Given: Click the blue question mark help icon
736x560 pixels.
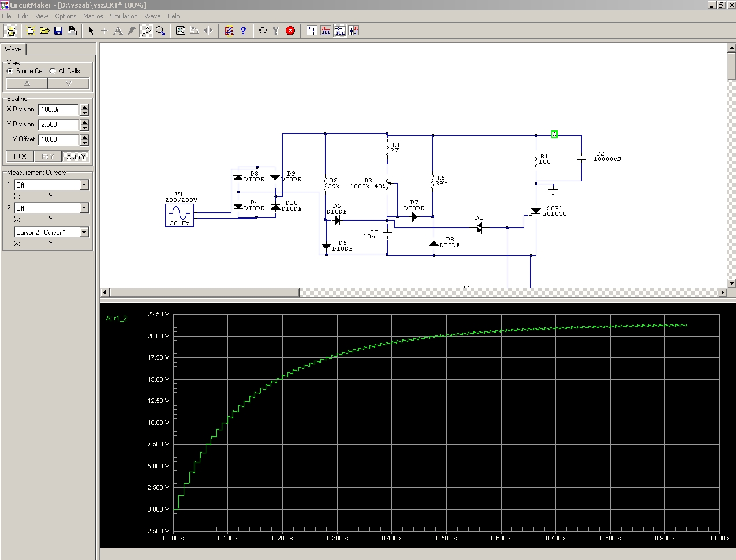Looking at the screenshot, I should tap(243, 31).
